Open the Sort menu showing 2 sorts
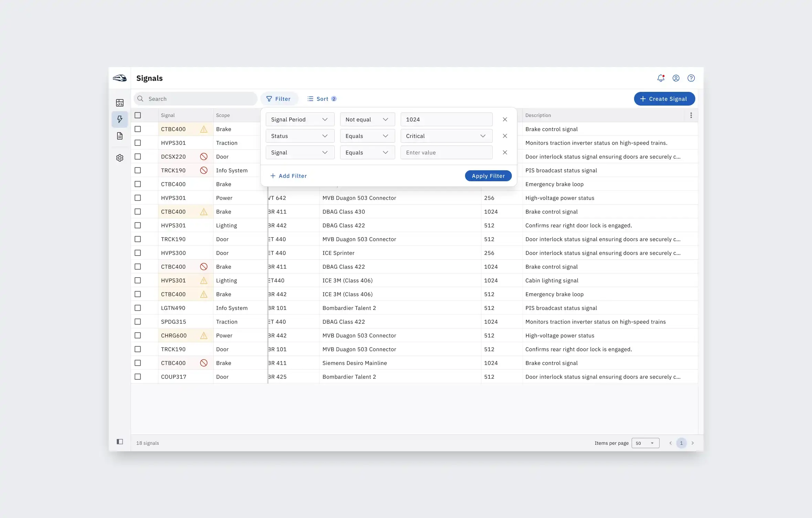Viewport: 812px width, 518px height. pos(321,99)
